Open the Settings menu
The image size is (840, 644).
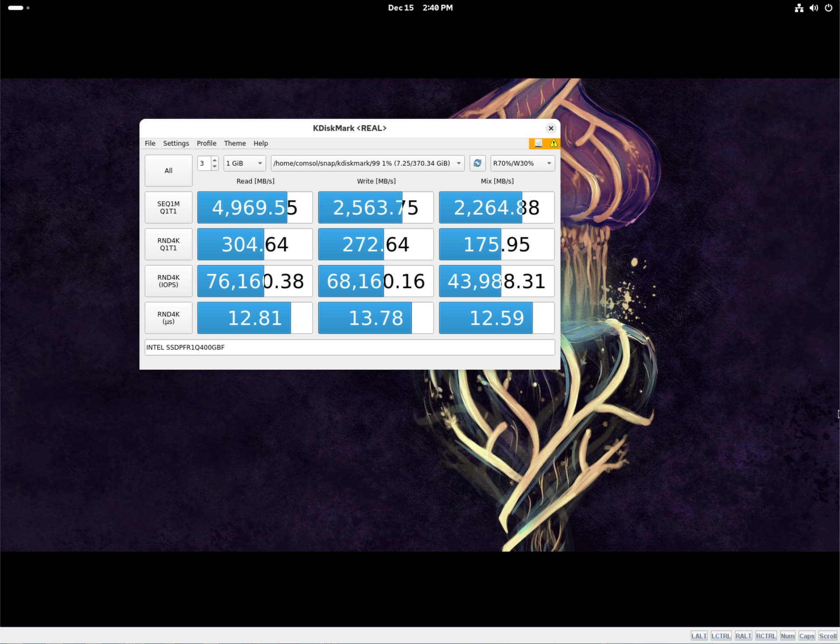[176, 143]
